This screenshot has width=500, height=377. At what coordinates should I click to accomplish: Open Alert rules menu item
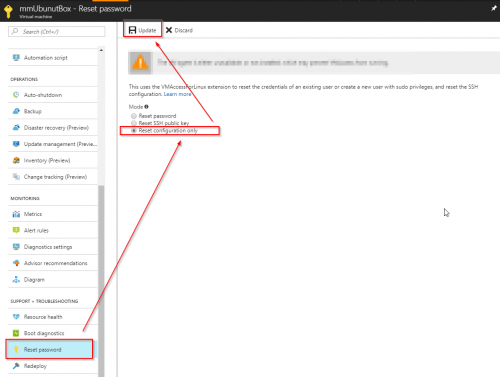[53, 230]
